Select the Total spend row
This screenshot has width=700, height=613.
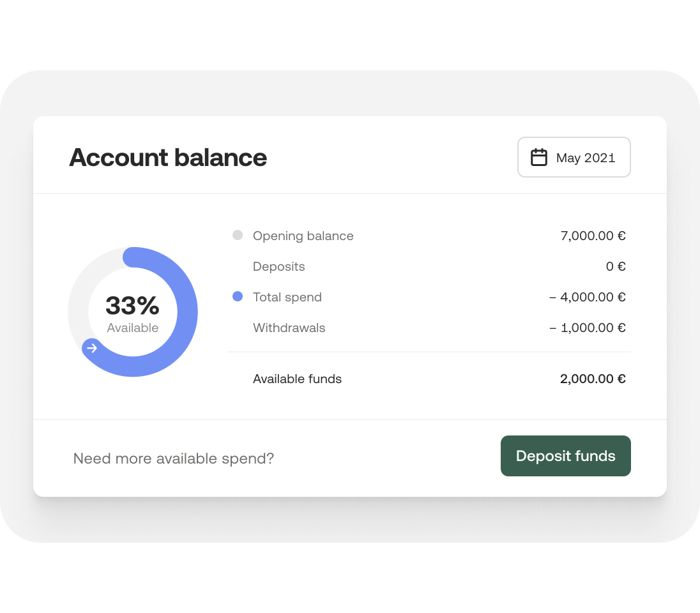[287, 297]
